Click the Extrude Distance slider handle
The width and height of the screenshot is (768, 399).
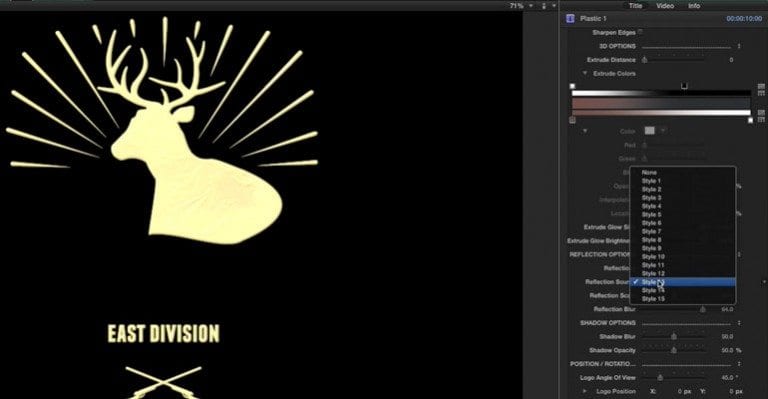(645, 60)
